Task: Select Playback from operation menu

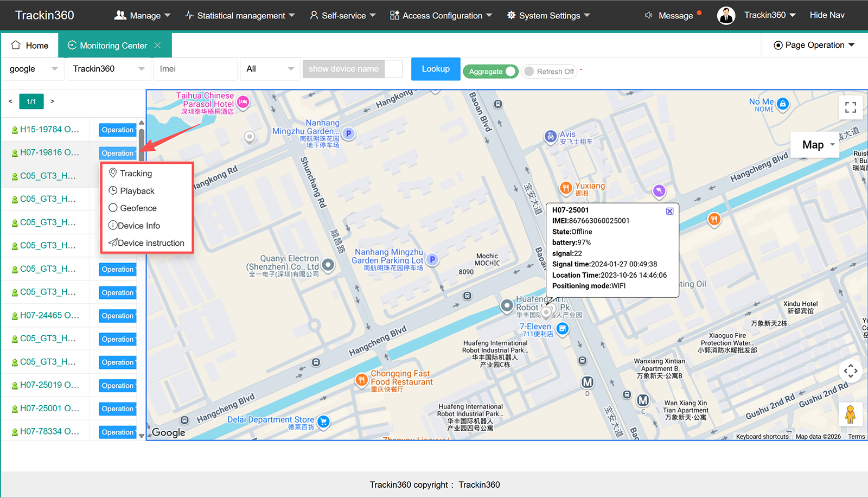Action: point(131,191)
